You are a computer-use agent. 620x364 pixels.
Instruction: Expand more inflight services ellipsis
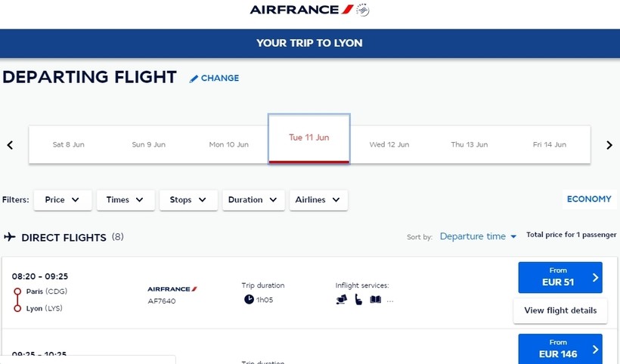click(390, 301)
